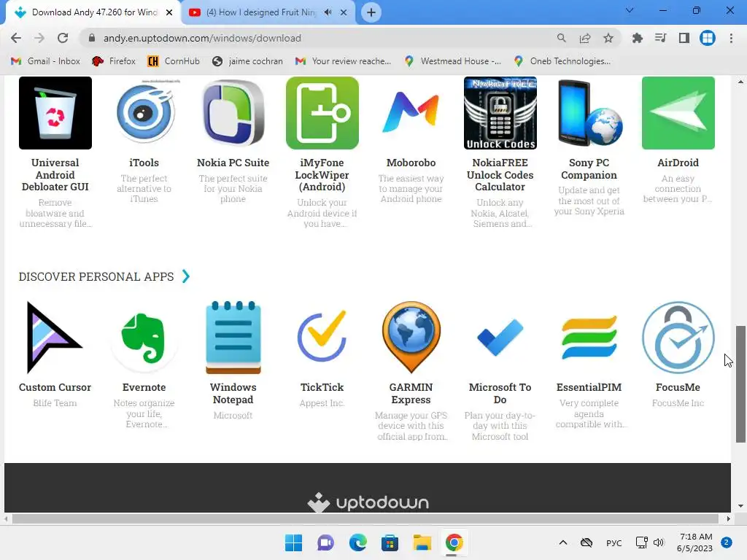Launch Microsoft Edge from taskbar
The height and width of the screenshot is (560, 747).
tap(357, 542)
